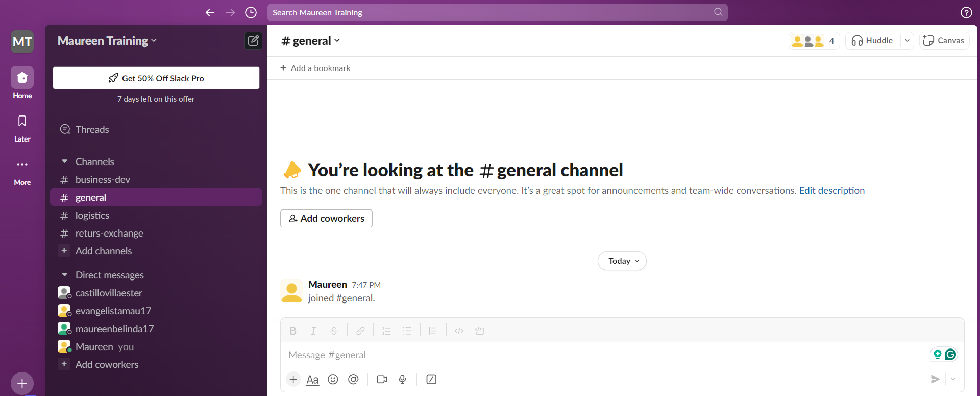
Task: Hide formatting with the Aa button
Action: click(312, 379)
